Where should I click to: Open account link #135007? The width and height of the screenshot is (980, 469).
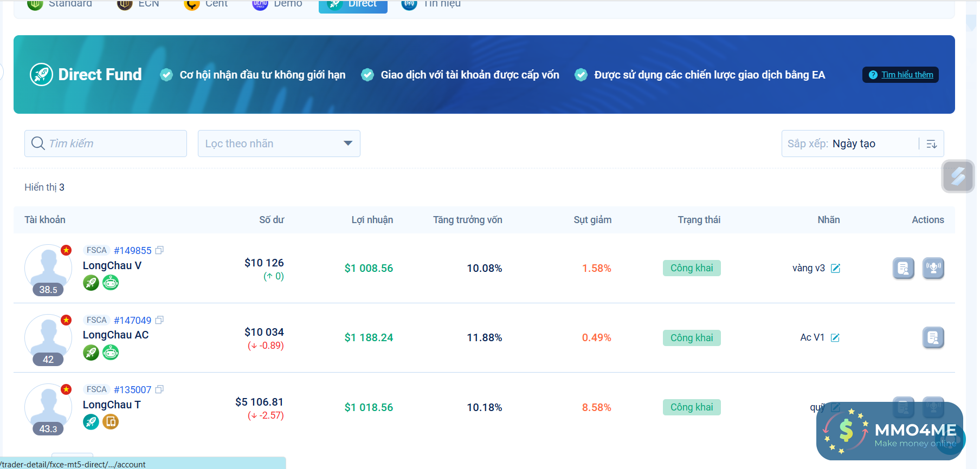pos(132,390)
